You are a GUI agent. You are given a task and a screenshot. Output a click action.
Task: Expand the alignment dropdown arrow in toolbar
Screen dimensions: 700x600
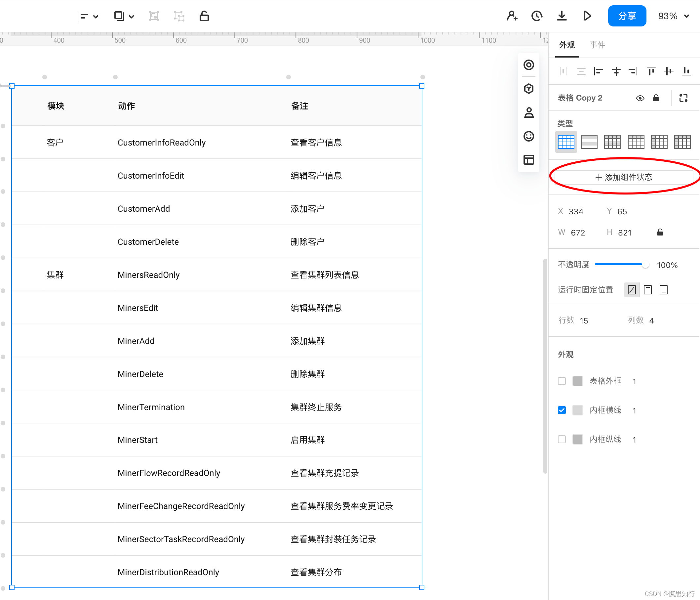pyautogui.click(x=96, y=17)
